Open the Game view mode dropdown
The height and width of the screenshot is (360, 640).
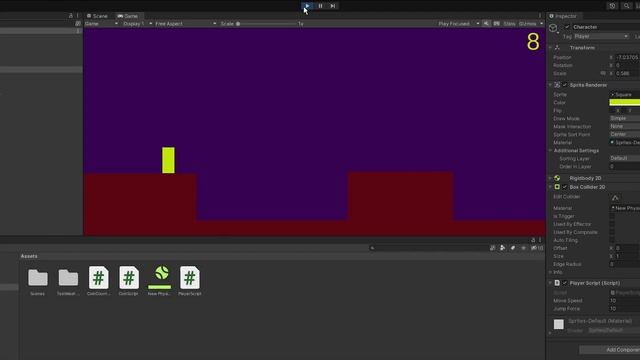click(x=101, y=24)
